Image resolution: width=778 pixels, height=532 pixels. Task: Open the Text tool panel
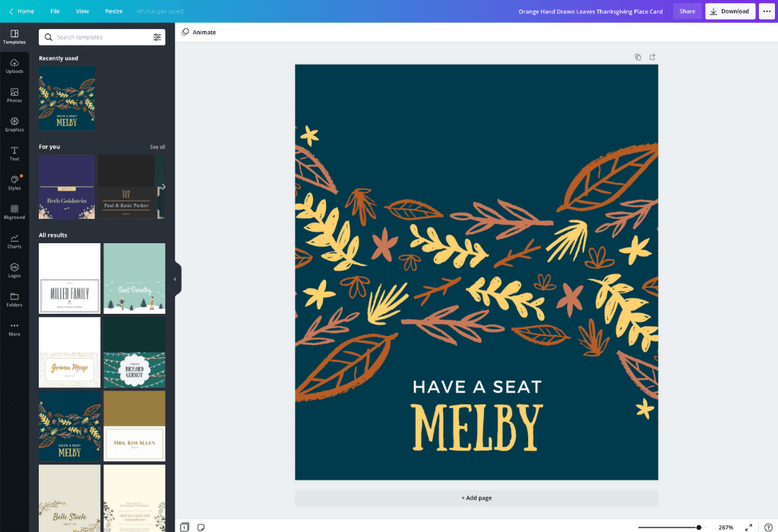click(x=14, y=154)
